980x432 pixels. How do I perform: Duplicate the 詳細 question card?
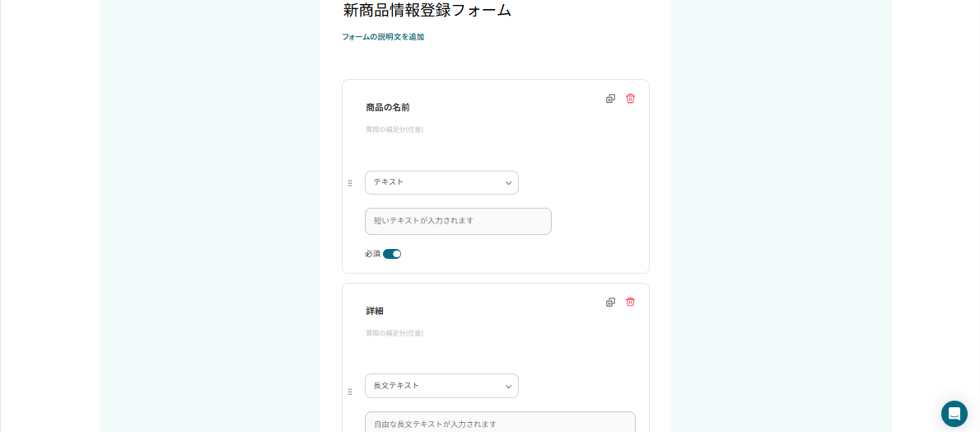[x=610, y=303]
